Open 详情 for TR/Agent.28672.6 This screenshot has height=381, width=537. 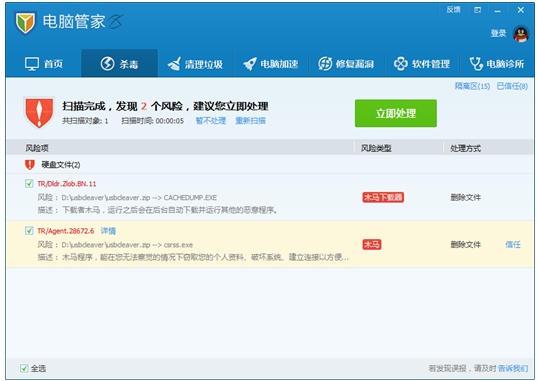coord(108,231)
